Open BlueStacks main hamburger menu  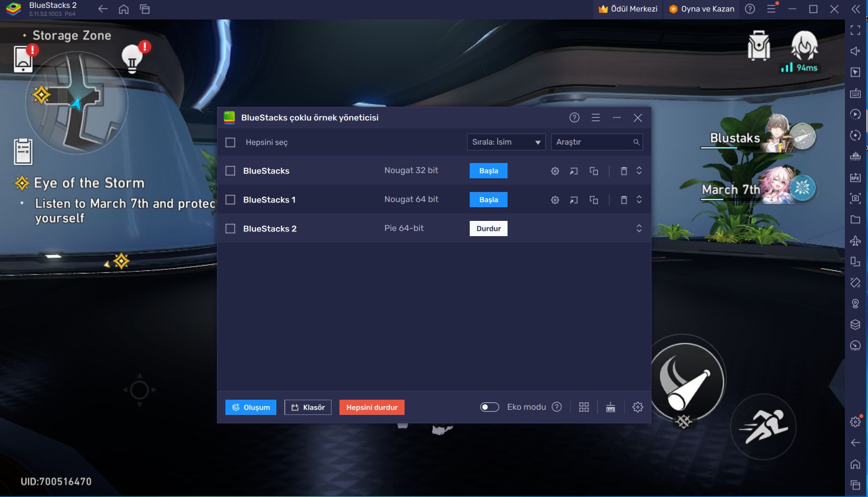[x=771, y=9]
